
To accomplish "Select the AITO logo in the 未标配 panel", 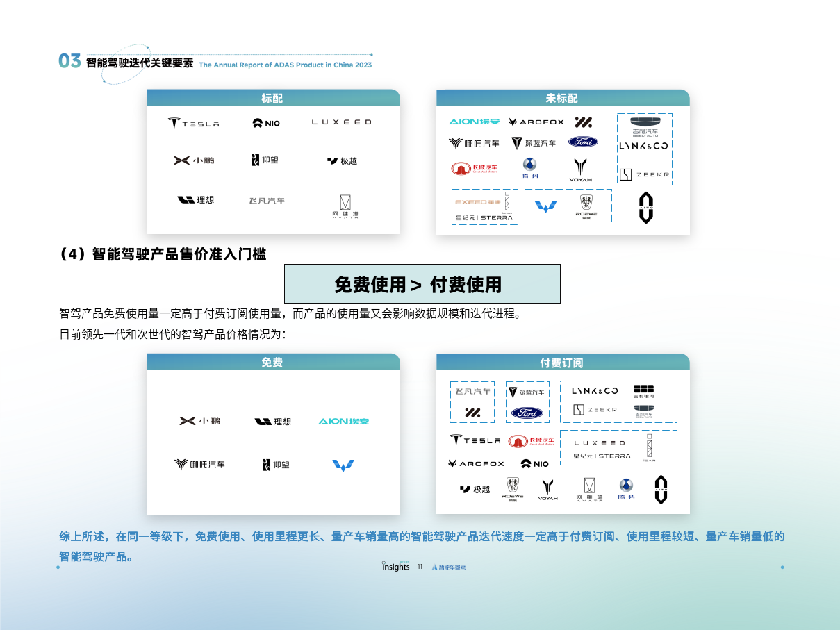I will (x=646, y=208).
